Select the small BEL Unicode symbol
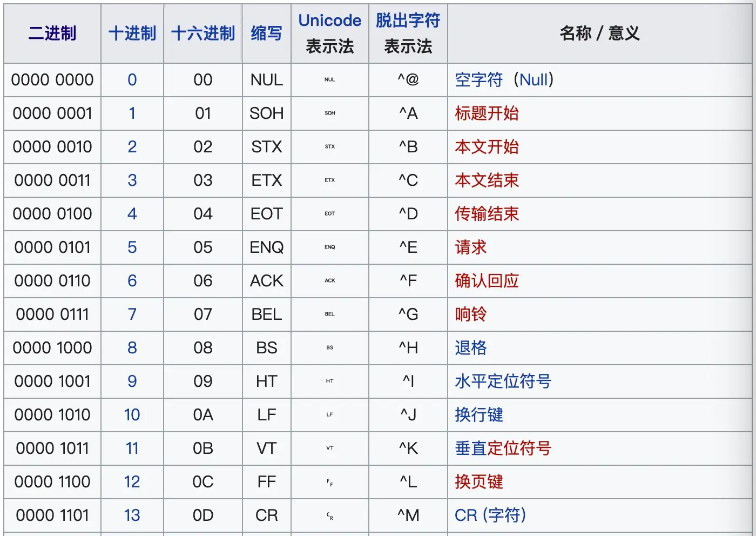The width and height of the screenshot is (756, 536). 330,314
